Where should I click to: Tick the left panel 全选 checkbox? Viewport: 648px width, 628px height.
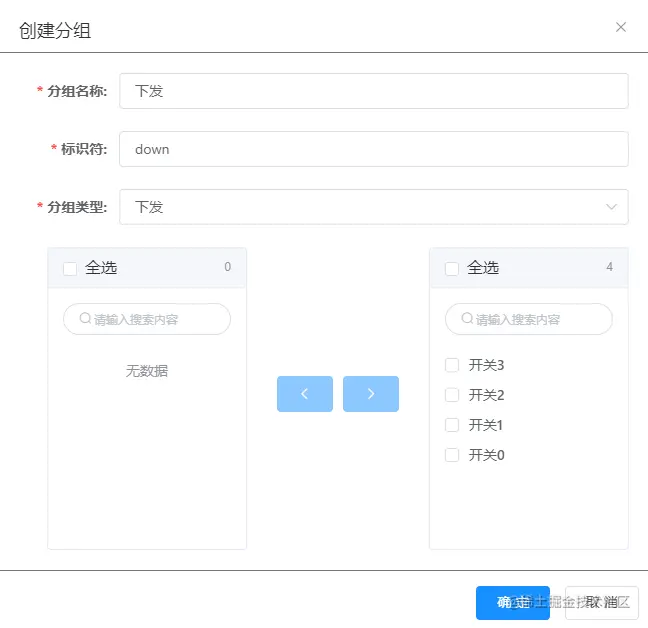[70, 269]
